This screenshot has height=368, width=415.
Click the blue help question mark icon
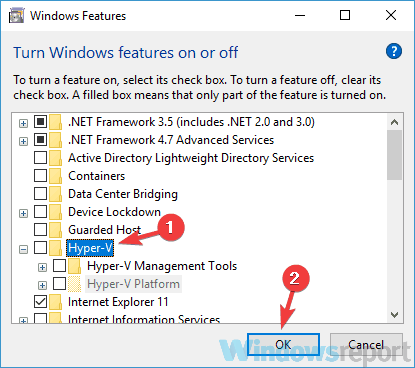[x=394, y=51]
